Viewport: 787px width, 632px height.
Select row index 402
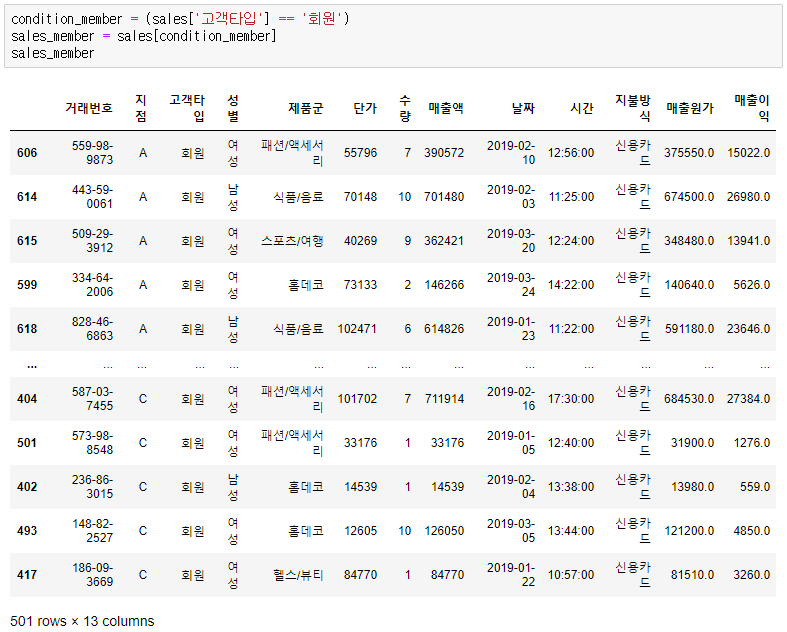point(27,487)
